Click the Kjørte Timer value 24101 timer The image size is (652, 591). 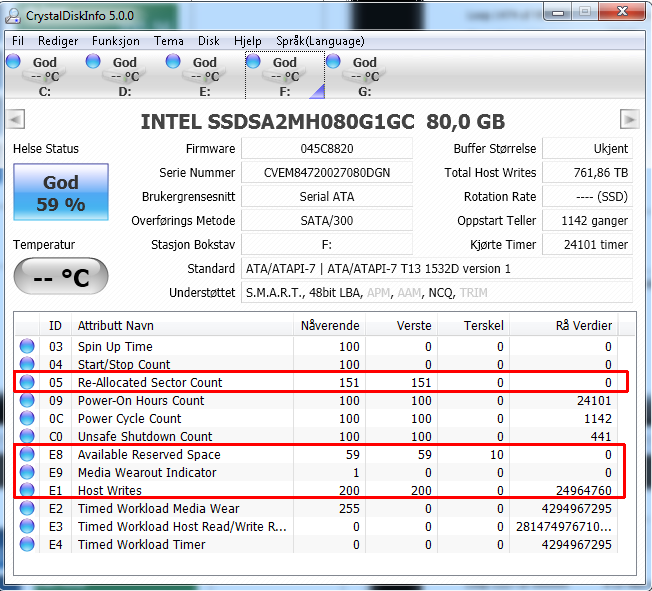(588, 245)
